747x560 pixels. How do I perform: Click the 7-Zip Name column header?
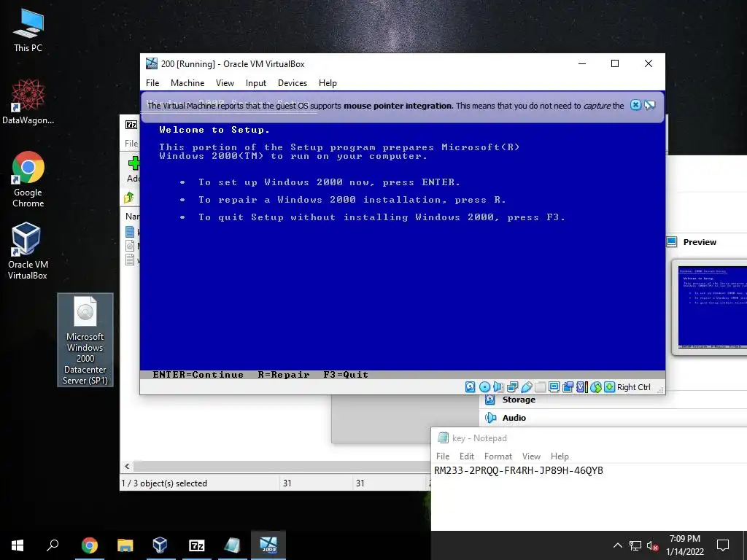(x=132, y=216)
